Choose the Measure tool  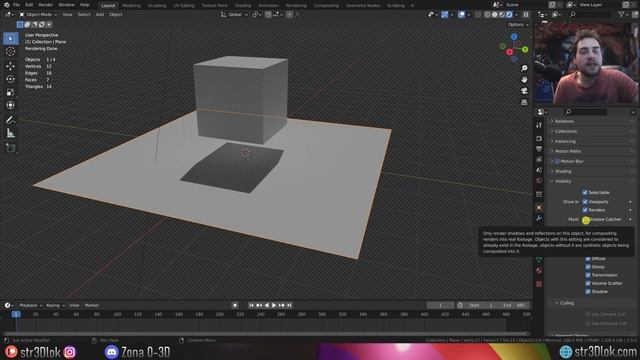11,133
